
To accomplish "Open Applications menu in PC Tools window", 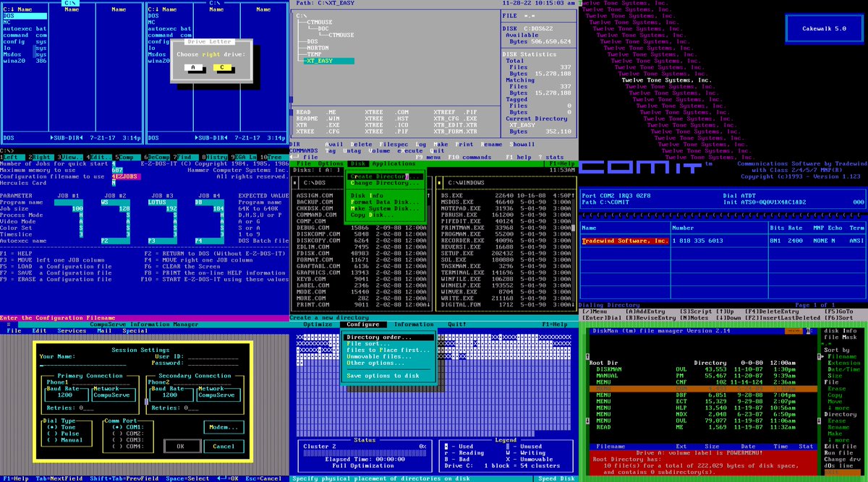I will 394,163.
